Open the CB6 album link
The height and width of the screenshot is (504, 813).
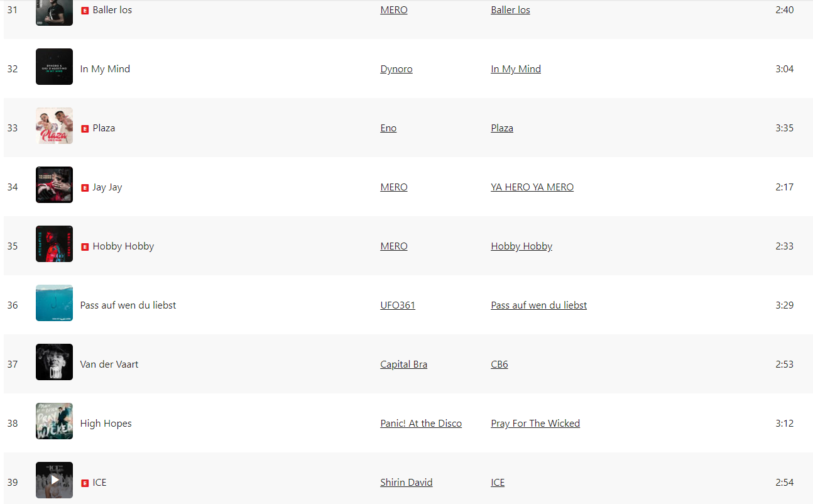click(x=499, y=364)
